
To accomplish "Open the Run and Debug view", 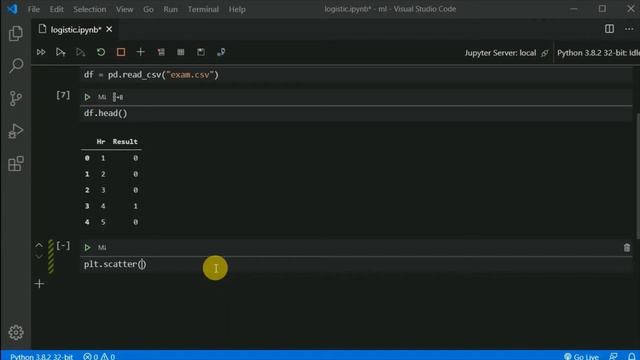I will point(16,131).
